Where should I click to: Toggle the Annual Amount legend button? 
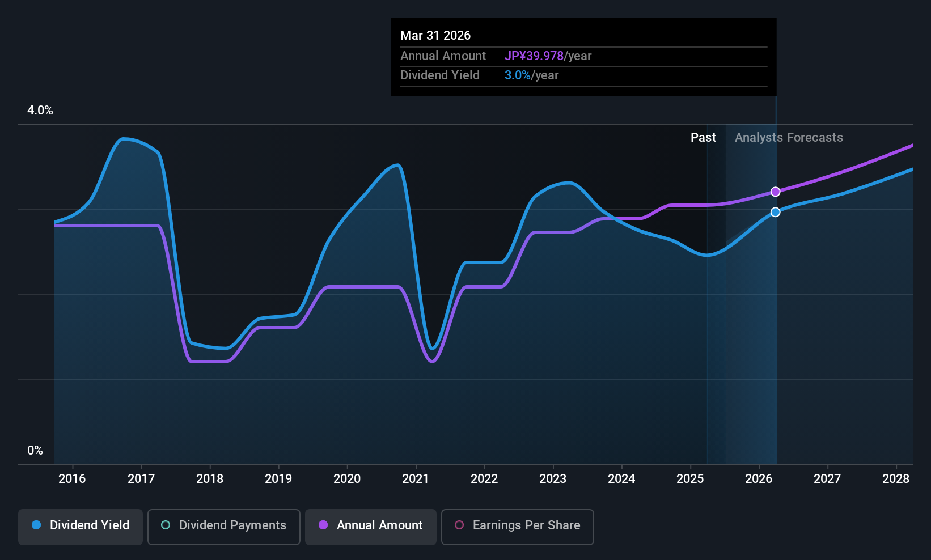[371, 527]
